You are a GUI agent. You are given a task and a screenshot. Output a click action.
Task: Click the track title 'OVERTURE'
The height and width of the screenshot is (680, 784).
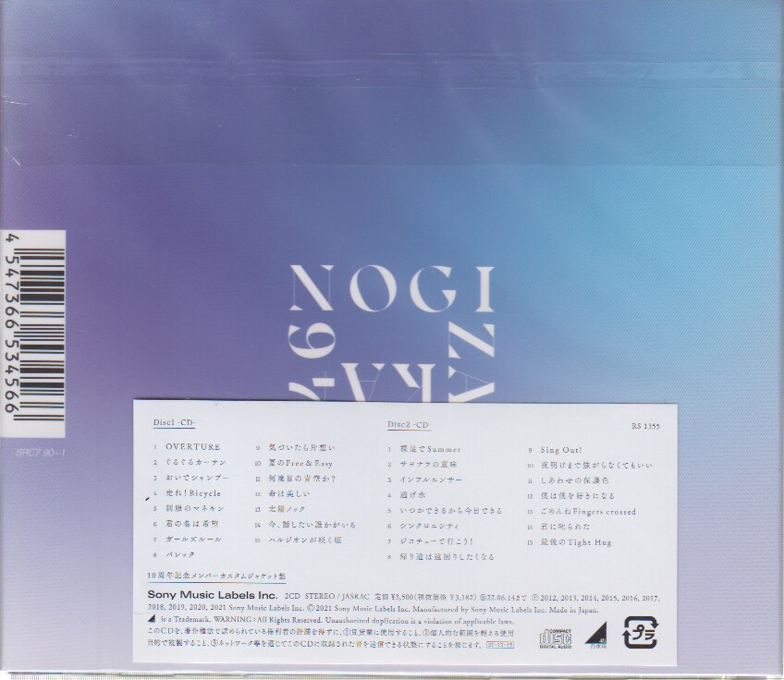click(193, 447)
